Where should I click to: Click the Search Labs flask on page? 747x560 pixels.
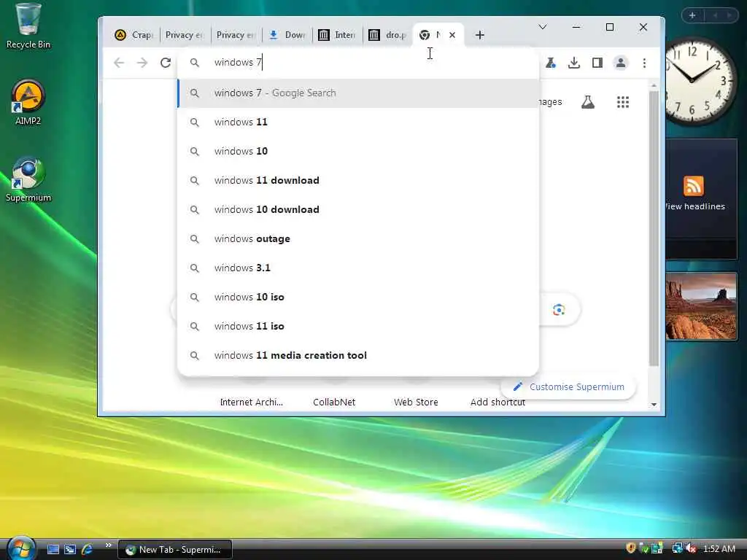coord(588,102)
